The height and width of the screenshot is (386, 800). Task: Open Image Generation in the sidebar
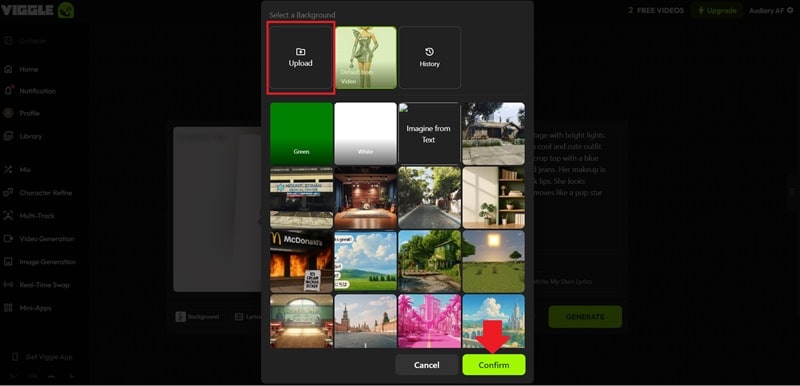coord(40,262)
